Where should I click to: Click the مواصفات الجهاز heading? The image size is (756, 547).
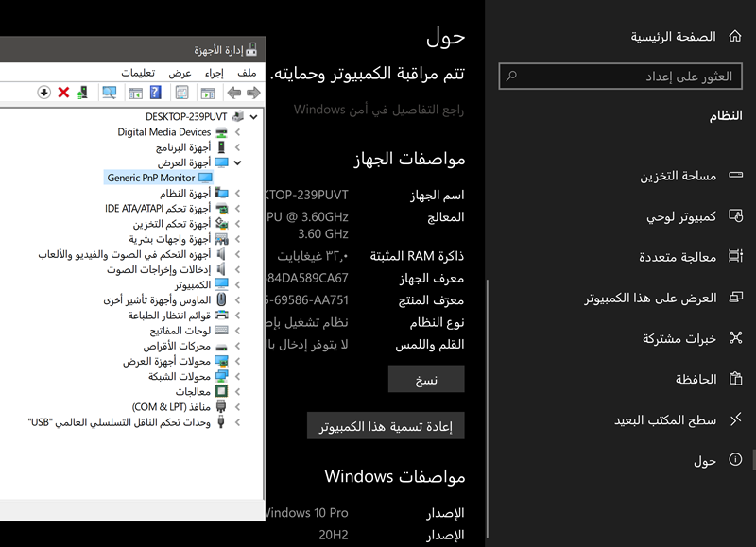409,159
